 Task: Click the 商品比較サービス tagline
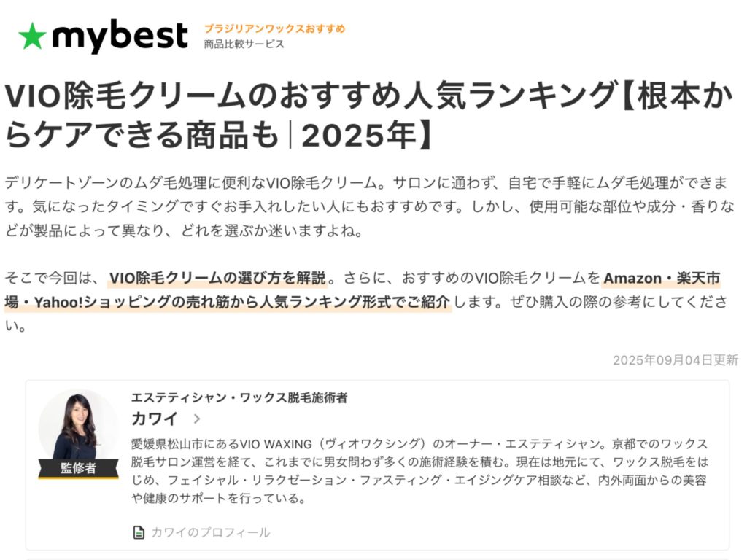[x=244, y=44]
